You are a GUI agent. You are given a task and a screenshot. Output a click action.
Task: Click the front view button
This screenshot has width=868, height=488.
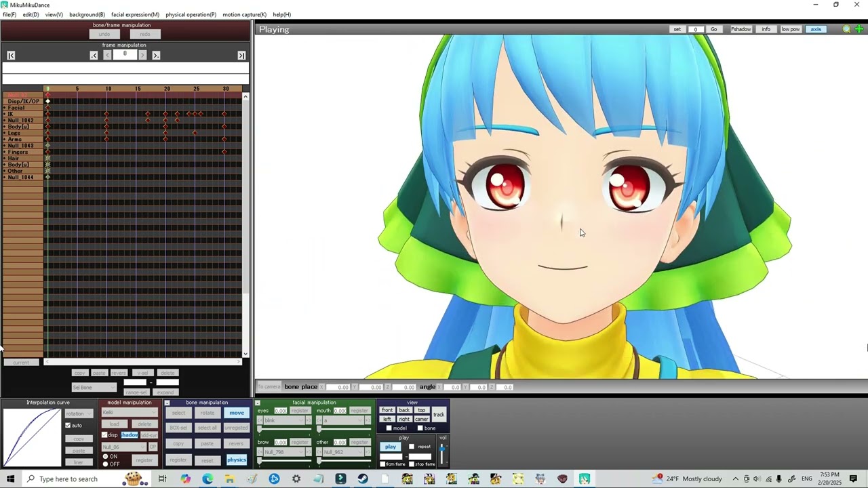pos(387,410)
